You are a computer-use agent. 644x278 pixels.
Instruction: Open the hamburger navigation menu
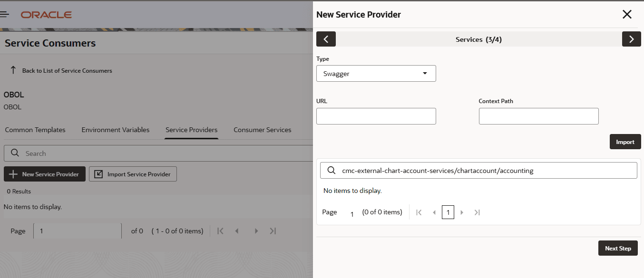click(x=5, y=15)
